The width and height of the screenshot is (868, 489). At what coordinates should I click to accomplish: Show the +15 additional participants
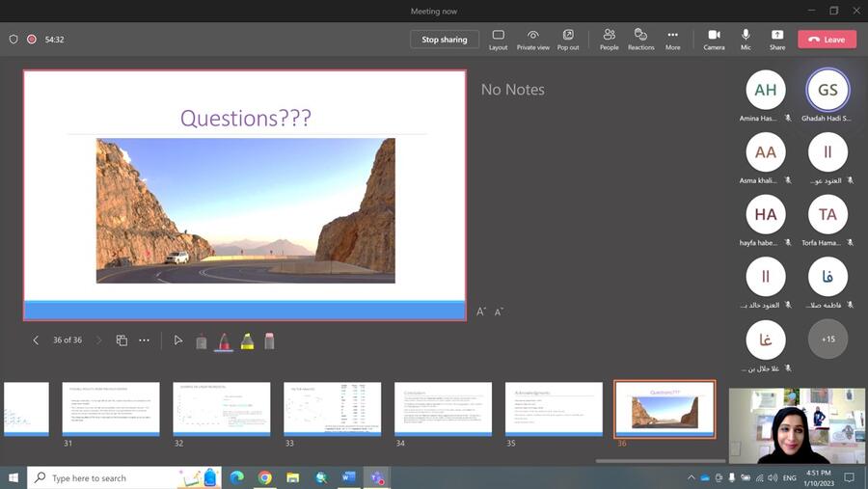coord(827,340)
